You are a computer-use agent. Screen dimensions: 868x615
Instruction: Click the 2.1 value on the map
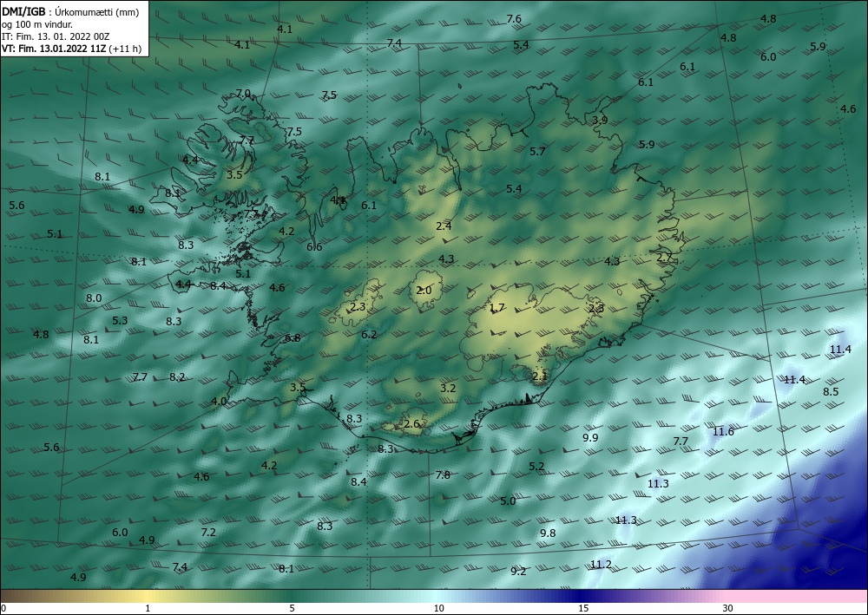(539, 376)
